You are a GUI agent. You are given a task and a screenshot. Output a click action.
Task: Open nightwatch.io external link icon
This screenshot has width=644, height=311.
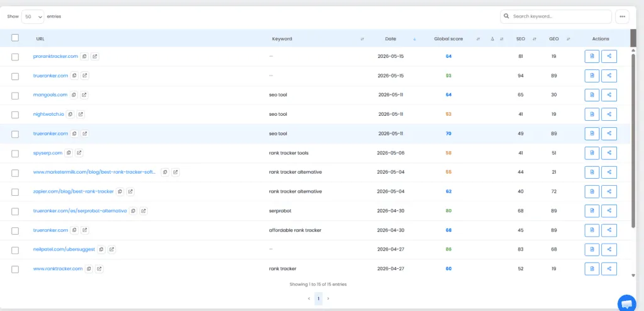coord(81,115)
